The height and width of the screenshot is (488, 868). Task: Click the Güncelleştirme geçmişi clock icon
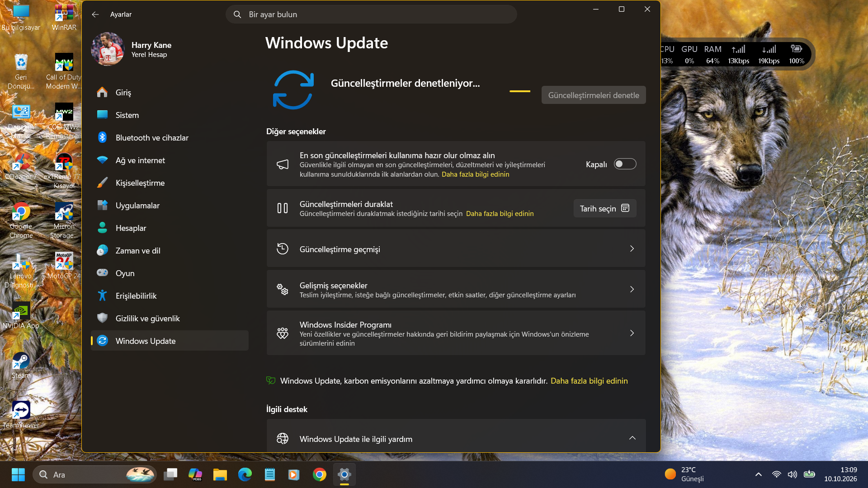[x=283, y=249]
